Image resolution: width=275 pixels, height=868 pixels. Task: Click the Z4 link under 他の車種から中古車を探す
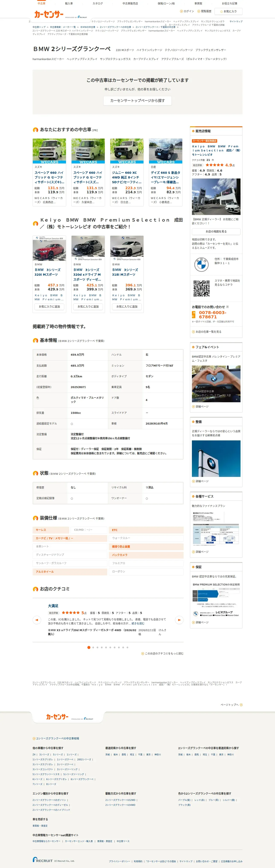[x=34, y=755]
